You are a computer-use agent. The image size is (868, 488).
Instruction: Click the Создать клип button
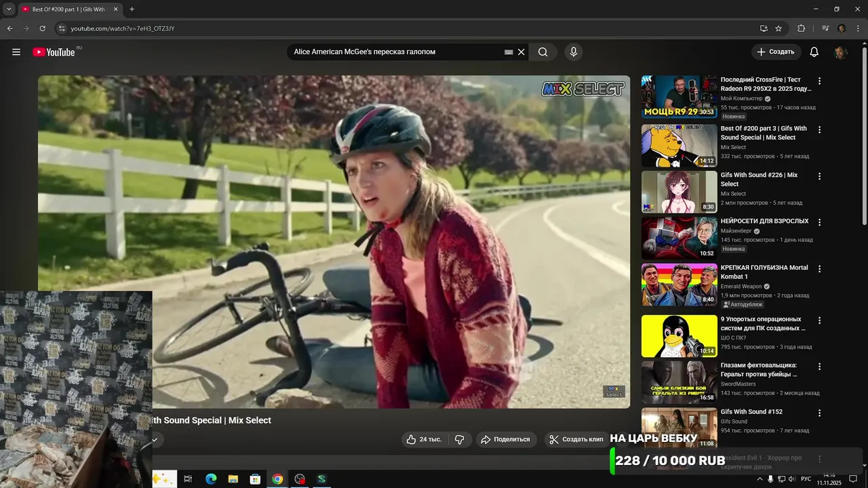576,439
